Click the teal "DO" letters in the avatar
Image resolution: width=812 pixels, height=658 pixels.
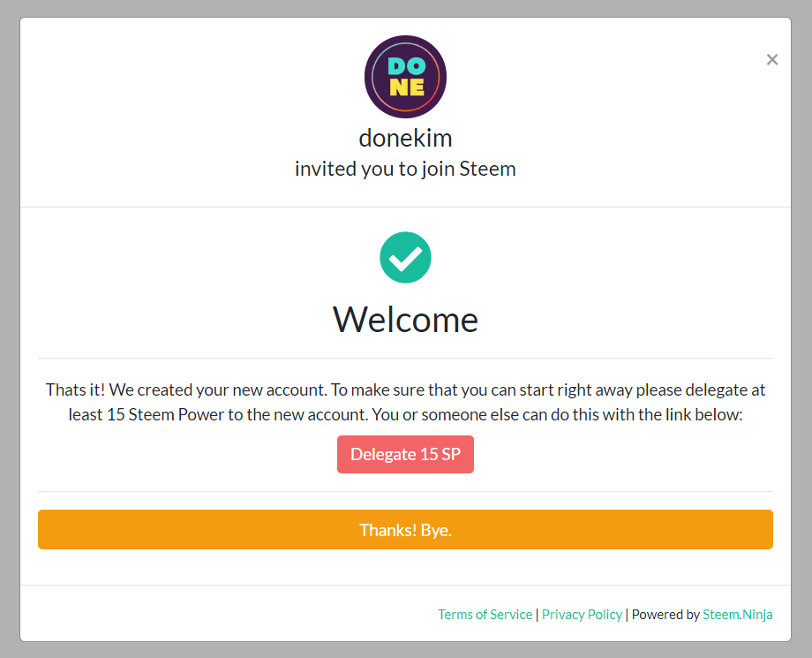click(x=406, y=67)
